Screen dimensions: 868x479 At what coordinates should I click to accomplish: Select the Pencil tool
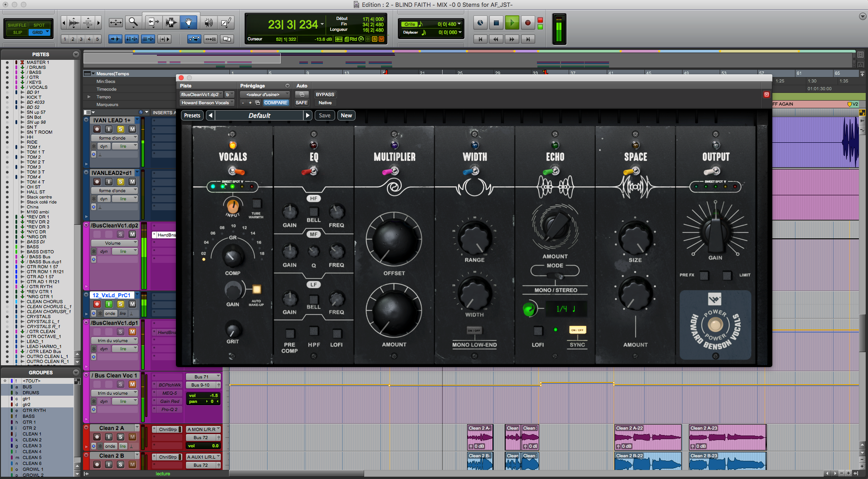(x=225, y=22)
